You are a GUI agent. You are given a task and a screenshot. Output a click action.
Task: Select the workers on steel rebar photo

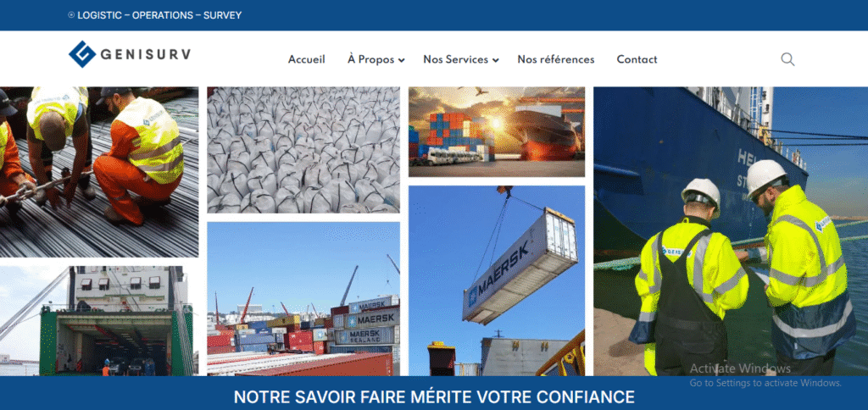(x=99, y=172)
